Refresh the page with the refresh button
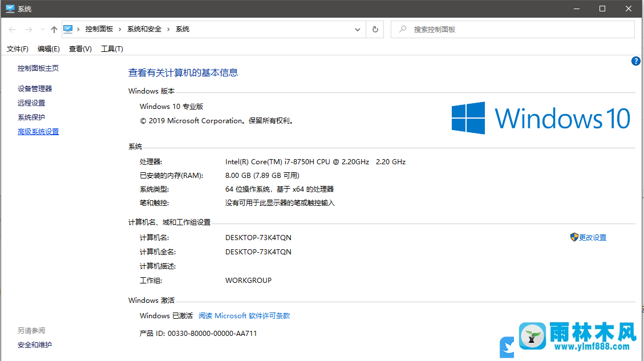The height and width of the screenshot is (361, 644). [375, 30]
